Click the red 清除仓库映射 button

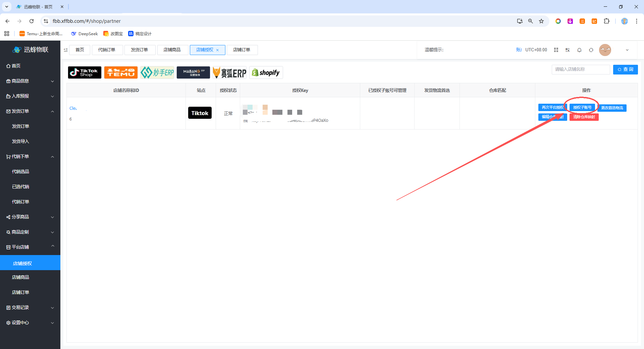point(584,117)
